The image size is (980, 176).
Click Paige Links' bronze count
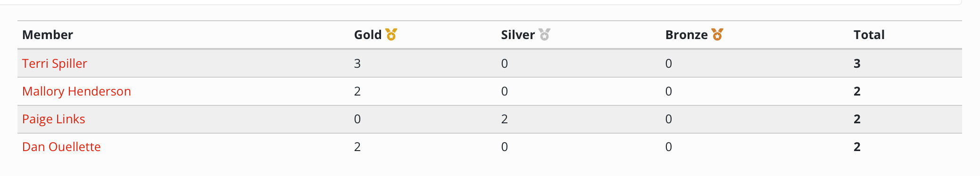click(669, 119)
